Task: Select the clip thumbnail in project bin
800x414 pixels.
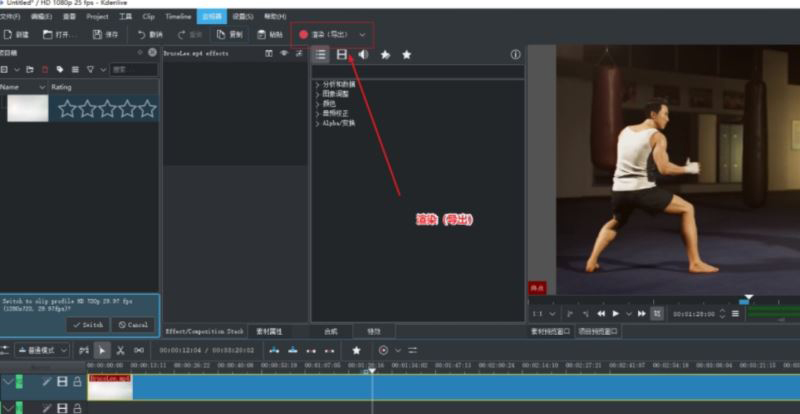Action: pos(28,108)
